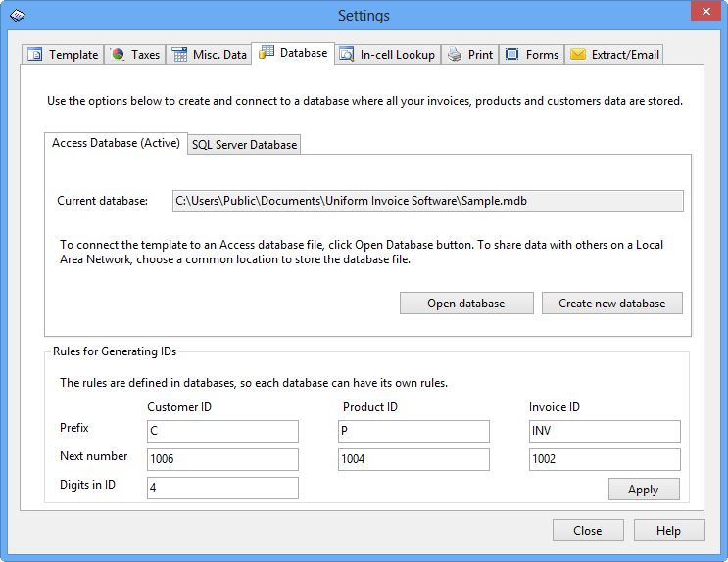Click the Forms tab icon
The width and height of the screenshot is (728, 562).
[x=511, y=54]
